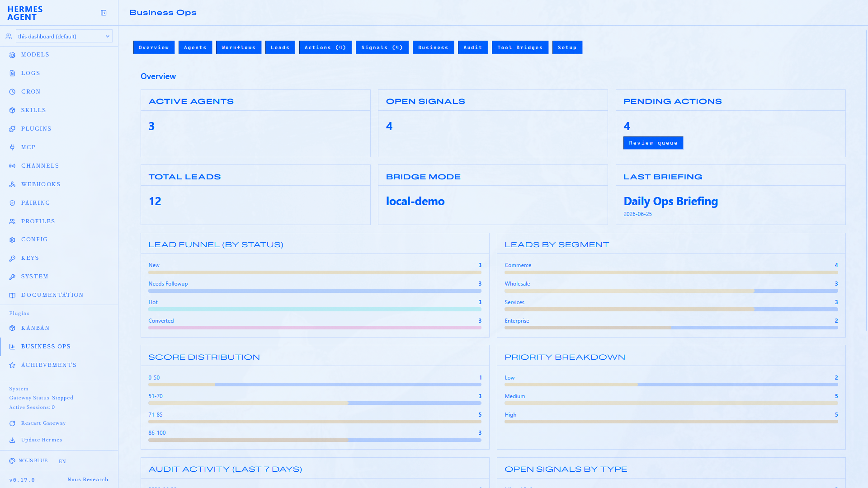Open the Skills cube icon
This screenshot has width=868, height=488.
12,110
